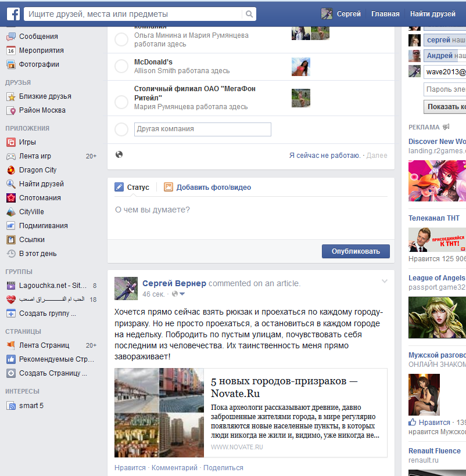
Task: Click the Опубликовать button
Action: [x=356, y=251]
